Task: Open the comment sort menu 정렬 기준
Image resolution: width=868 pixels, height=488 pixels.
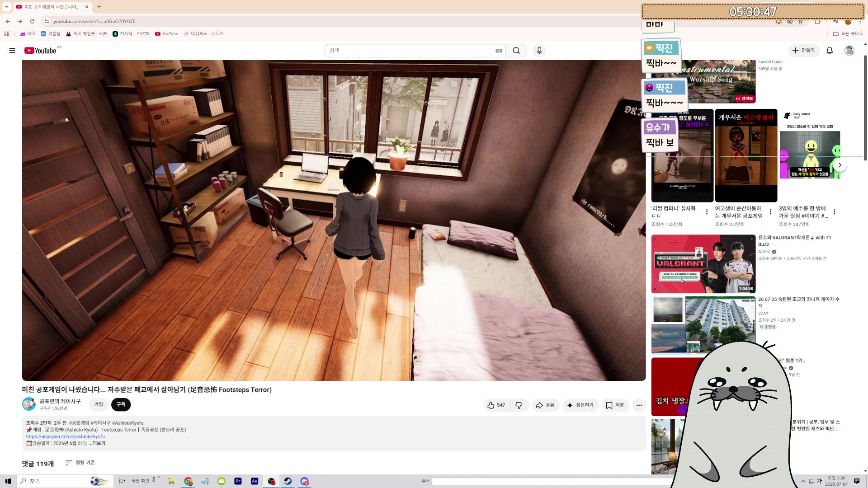Action: point(80,463)
